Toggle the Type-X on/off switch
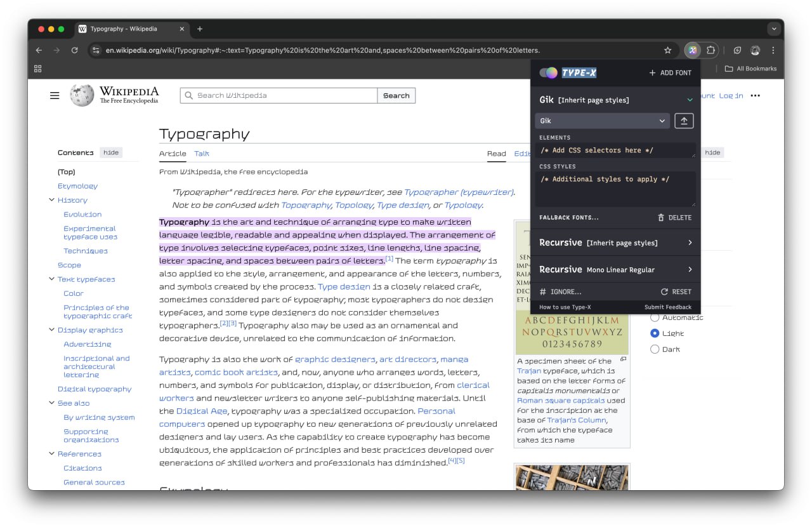The width and height of the screenshot is (812, 527). [x=548, y=73]
